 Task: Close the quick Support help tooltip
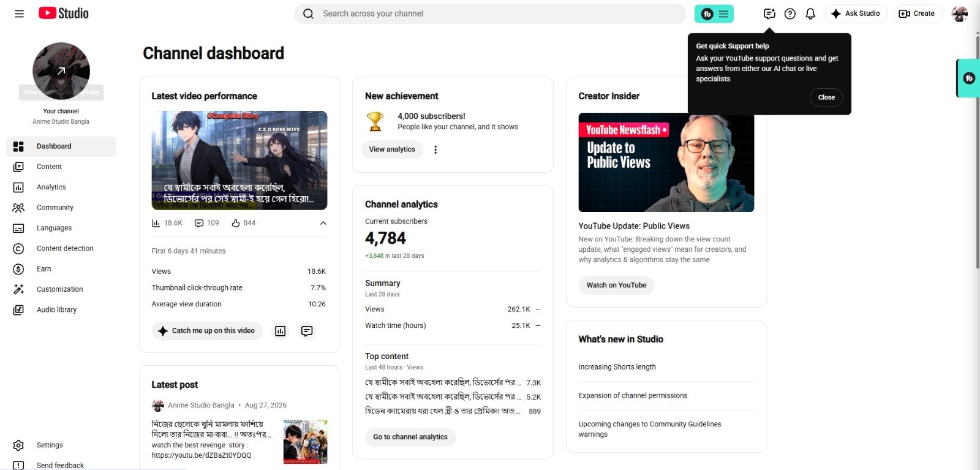pyautogui.click(x=826, y=97)
